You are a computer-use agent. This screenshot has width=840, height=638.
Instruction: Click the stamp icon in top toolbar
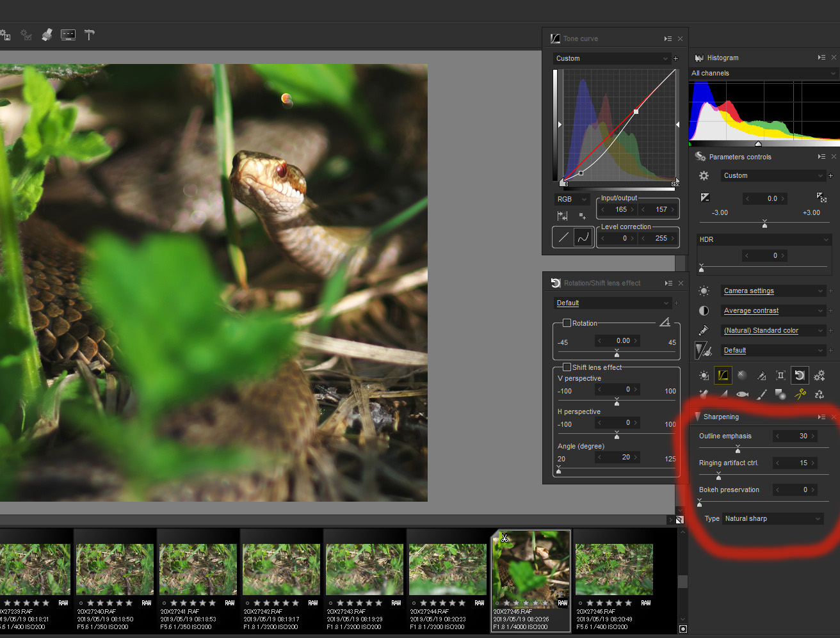point(47,35)
